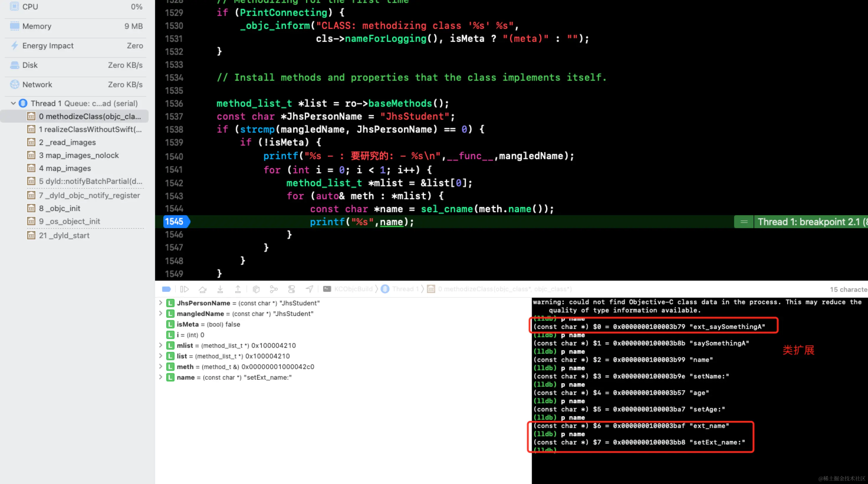Click Step Out debug icon
The height and width of the screenshot is (484, 868).
(x=238, y=289)
